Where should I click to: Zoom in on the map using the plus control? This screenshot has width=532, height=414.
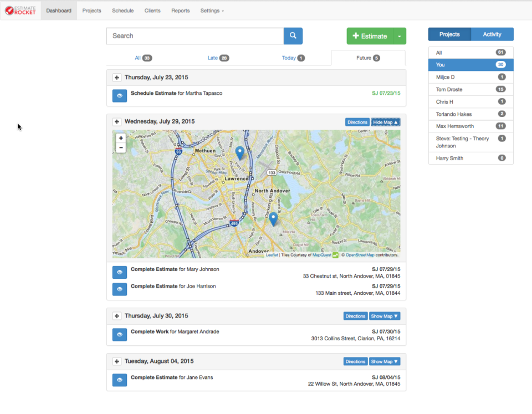pos(121,137)
